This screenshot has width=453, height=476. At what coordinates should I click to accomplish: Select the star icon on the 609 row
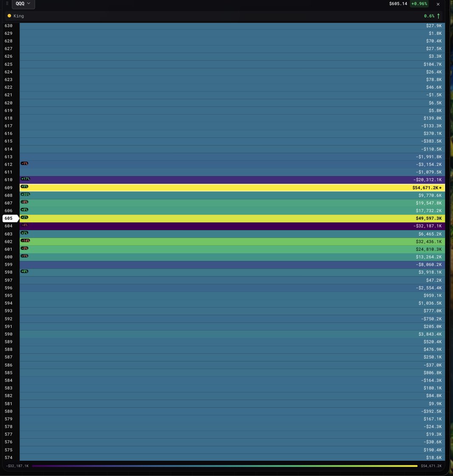pos(440,188)
